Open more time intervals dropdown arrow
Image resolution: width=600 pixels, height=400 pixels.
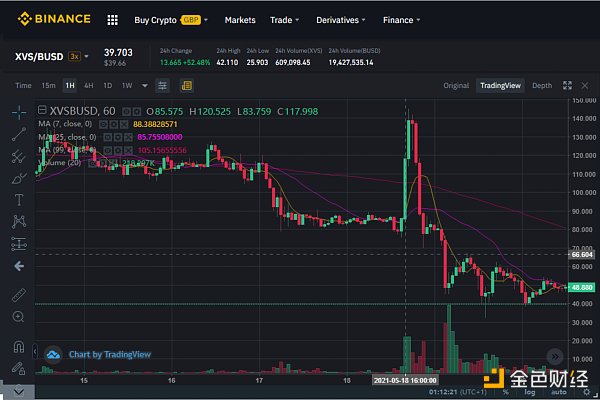145,86
